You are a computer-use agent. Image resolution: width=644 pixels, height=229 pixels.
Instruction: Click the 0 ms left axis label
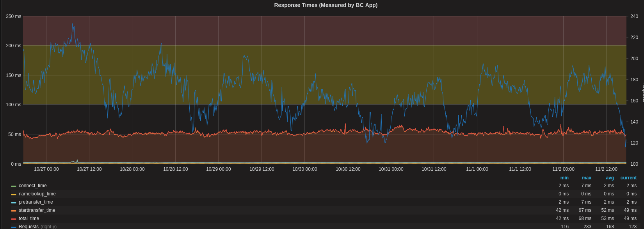tap(16, 164)
